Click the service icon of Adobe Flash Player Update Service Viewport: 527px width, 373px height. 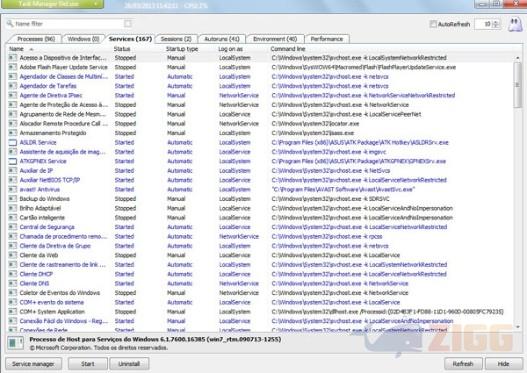13,67
